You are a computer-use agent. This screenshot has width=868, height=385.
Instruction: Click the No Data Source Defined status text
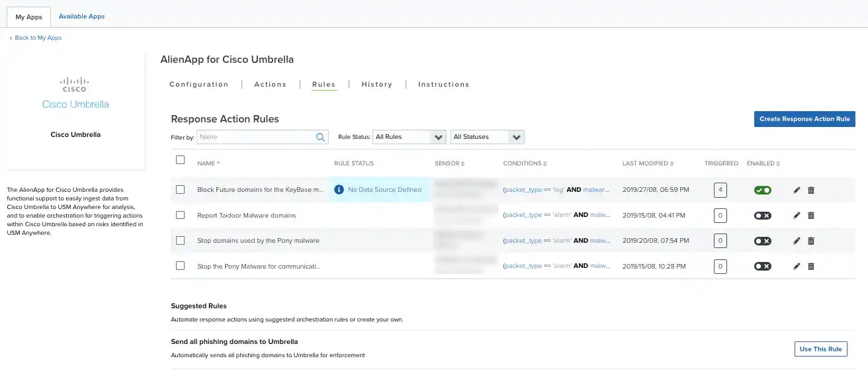tap(384, 190)
